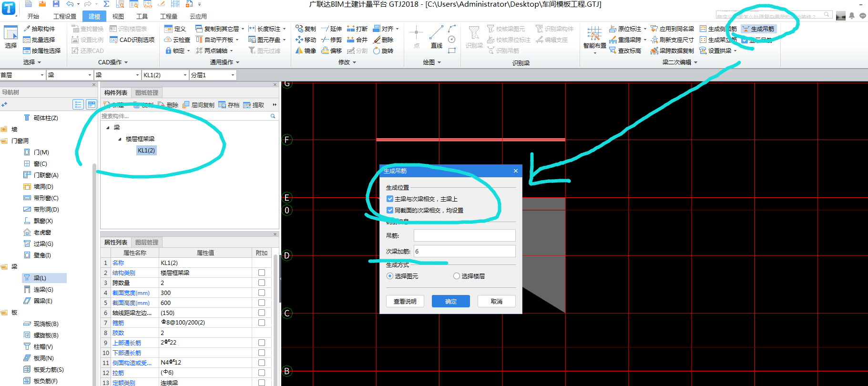Click the 点 point drawing tool
Image resolution: width=868 pixels, height=386 pixels.
click(416, 37)
